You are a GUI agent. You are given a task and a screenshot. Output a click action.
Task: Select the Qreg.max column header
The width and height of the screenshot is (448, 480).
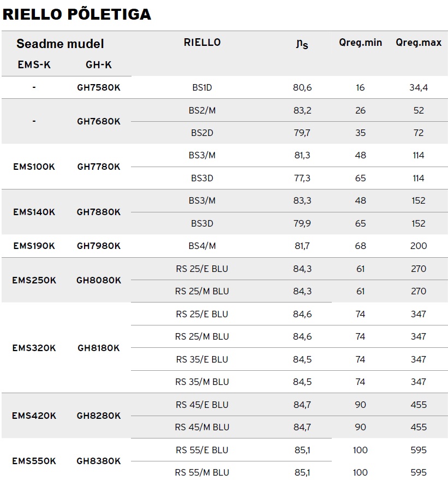pos(419,43)
